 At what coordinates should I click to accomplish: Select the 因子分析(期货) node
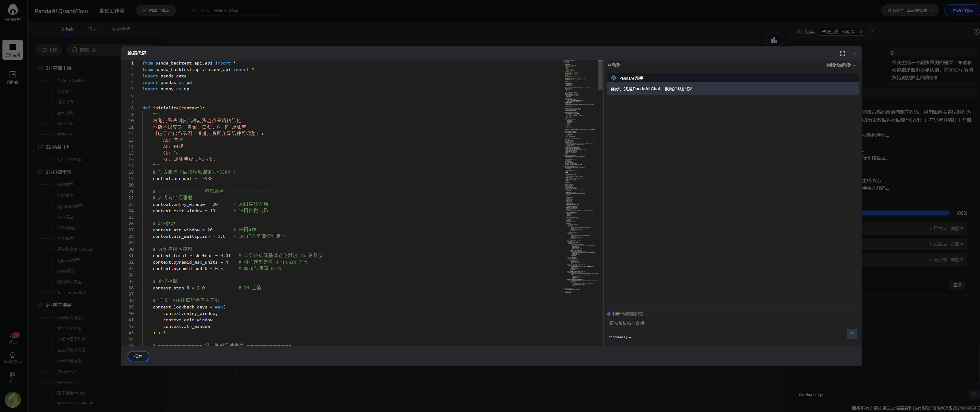pos(70,318)
